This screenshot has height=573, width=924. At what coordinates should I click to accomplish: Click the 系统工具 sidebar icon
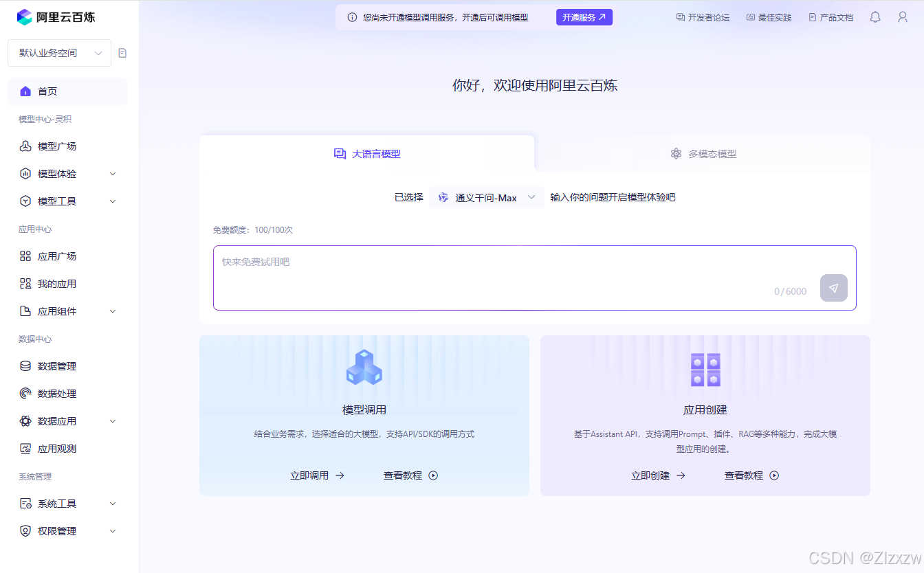point(25,504)
